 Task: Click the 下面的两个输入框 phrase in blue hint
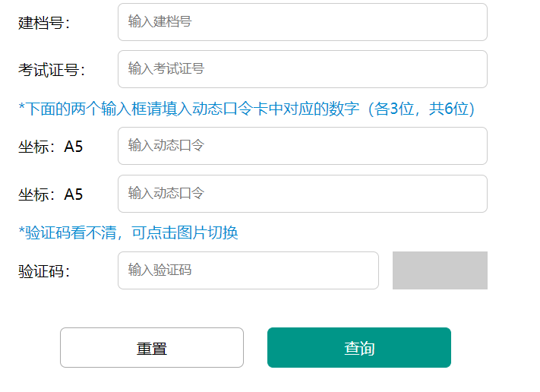(85, 109)
